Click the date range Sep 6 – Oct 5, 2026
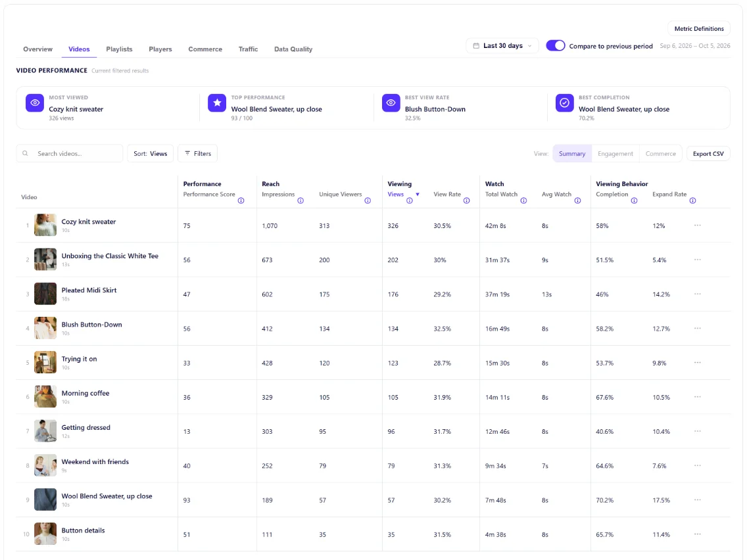 pos(694,46)
